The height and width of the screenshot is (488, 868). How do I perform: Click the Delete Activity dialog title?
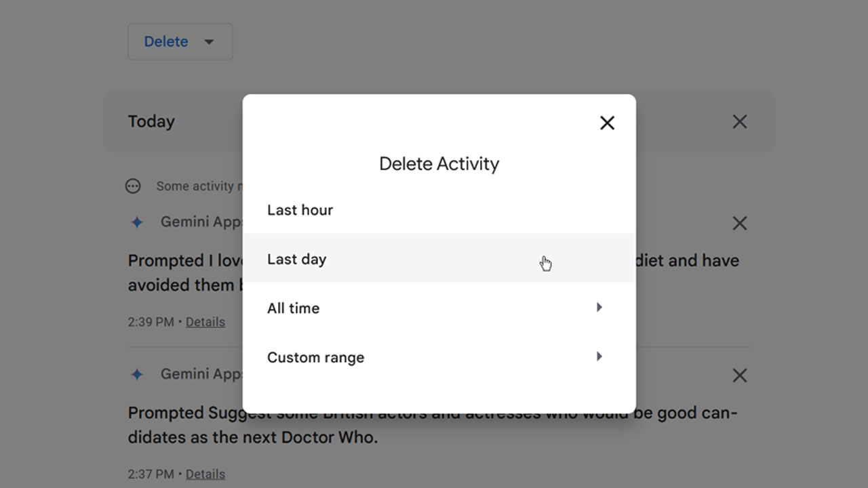[x=439, y=163]
